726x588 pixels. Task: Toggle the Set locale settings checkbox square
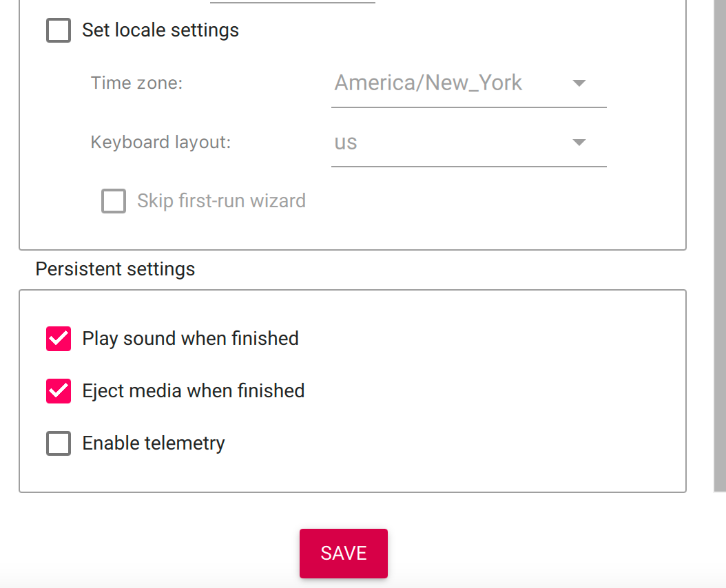tap(59, 30)
